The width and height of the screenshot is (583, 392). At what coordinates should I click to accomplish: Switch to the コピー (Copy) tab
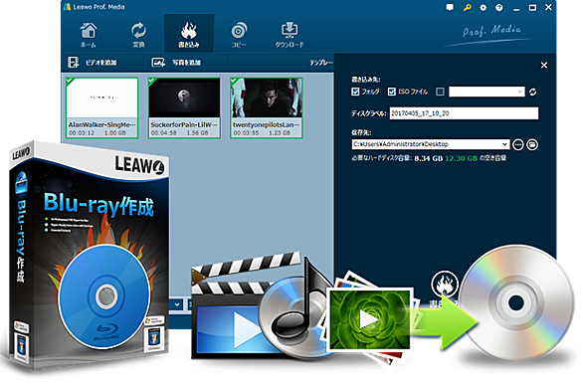239,35
